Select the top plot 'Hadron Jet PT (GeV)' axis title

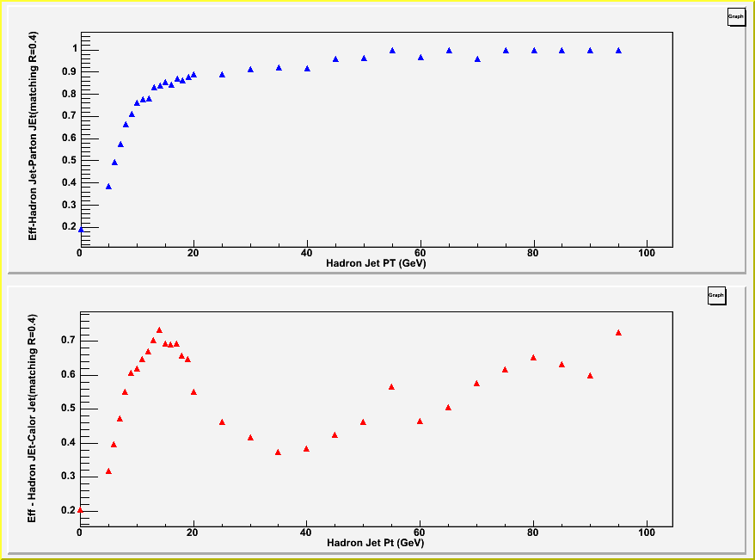(x=376, y=264)
